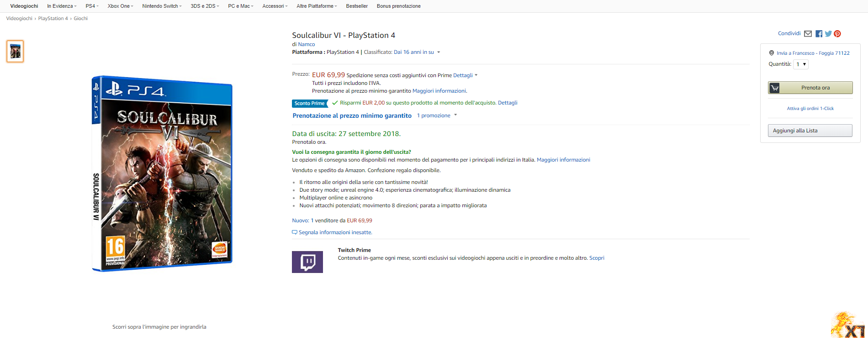Click the Twitch Prime logo

tap(307, 262)
